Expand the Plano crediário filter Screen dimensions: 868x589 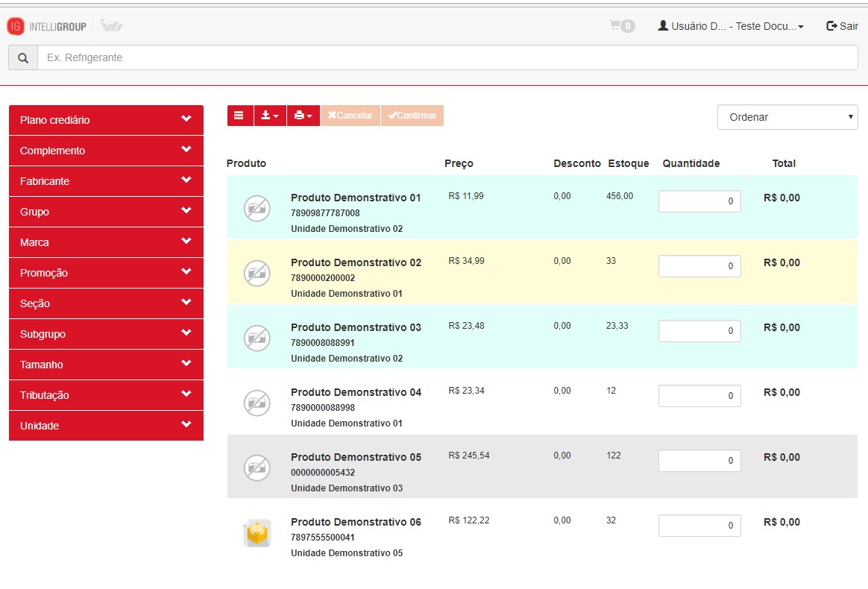[107, 120]
